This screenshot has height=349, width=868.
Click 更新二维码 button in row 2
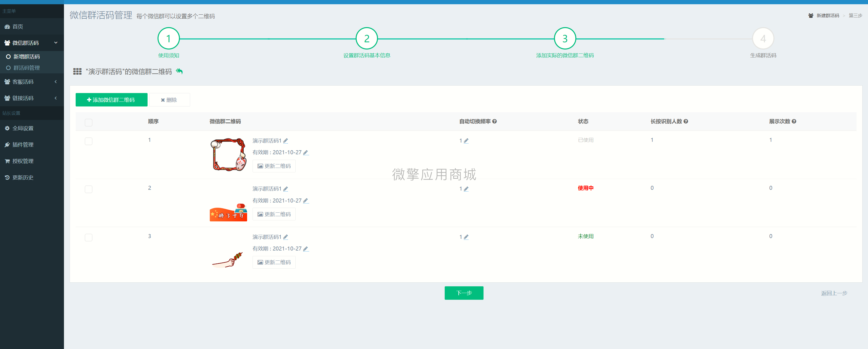click(x=274, y=214)
